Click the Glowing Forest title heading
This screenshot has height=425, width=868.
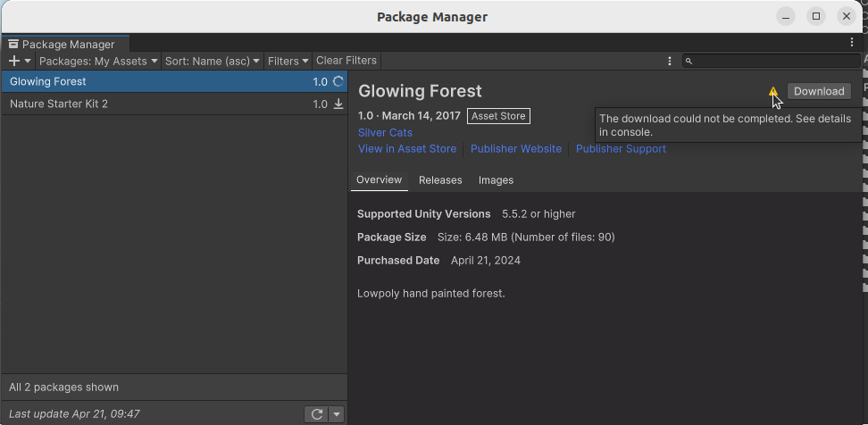pyautogui.click(x=420, y=91)
